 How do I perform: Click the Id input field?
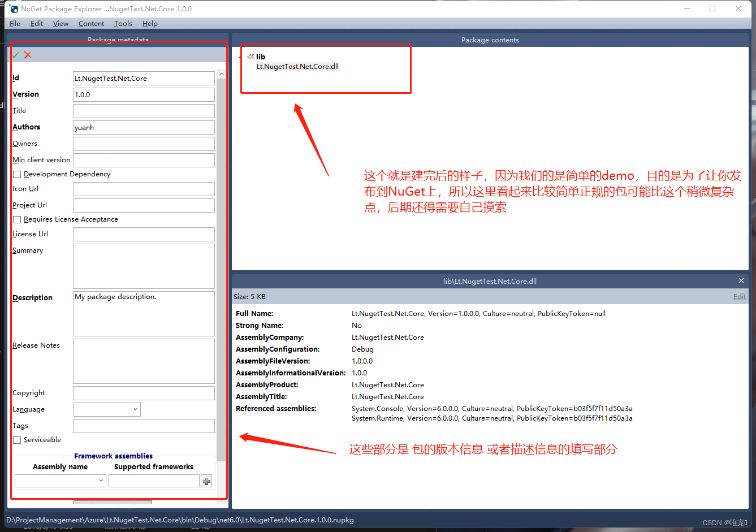(144, 78)
